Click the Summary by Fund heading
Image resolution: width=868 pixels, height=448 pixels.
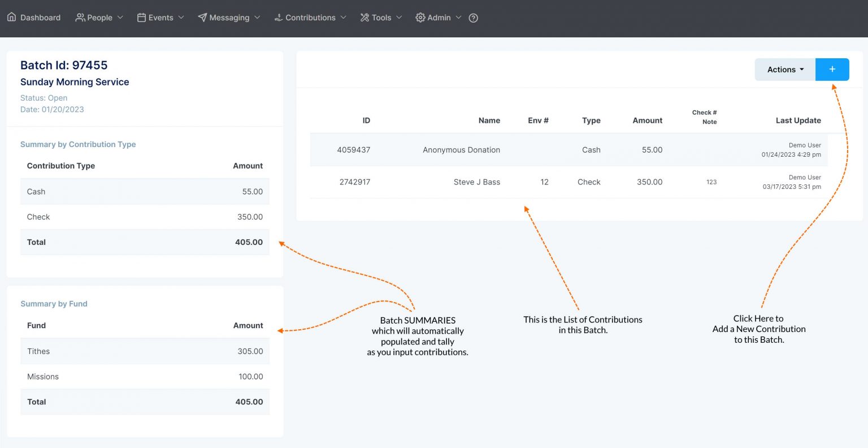coord(54,304)
